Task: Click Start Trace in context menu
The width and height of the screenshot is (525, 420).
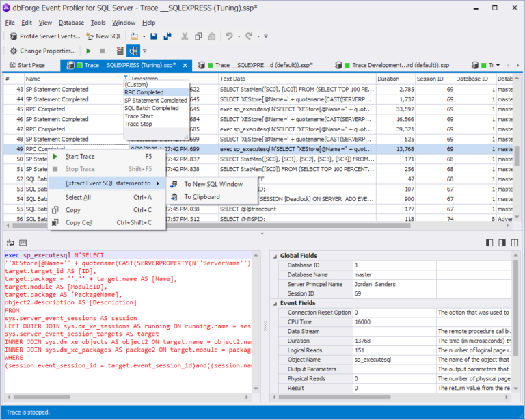Action: point(107,157)
